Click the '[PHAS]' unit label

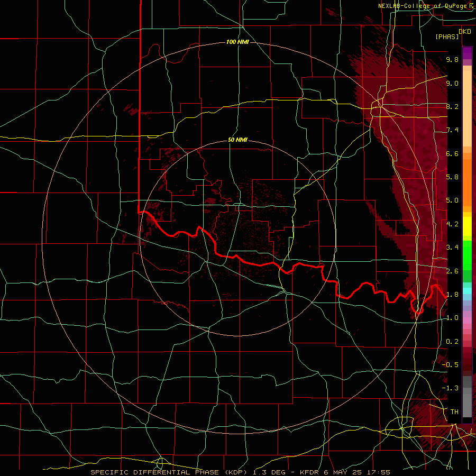[447, 37]
